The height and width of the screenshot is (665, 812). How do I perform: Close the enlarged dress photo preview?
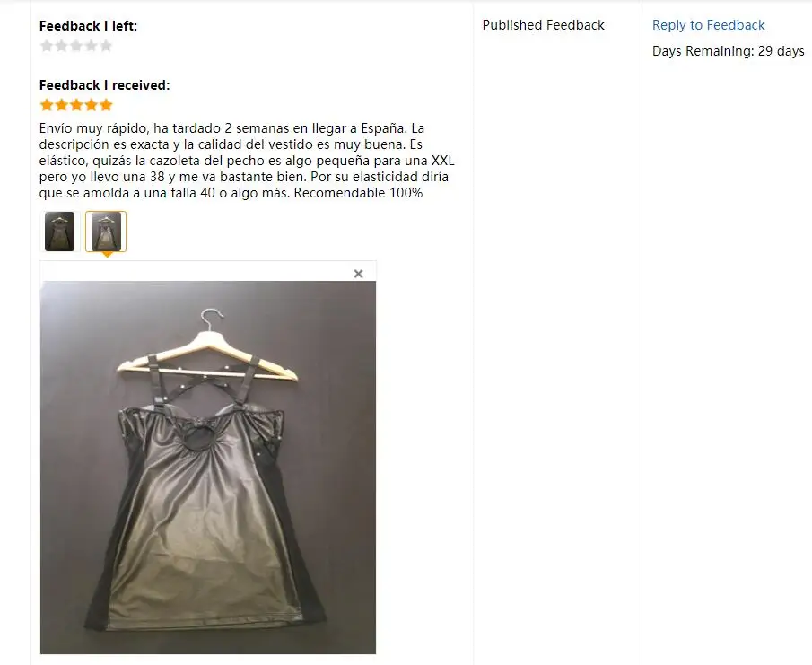(358, 274)
